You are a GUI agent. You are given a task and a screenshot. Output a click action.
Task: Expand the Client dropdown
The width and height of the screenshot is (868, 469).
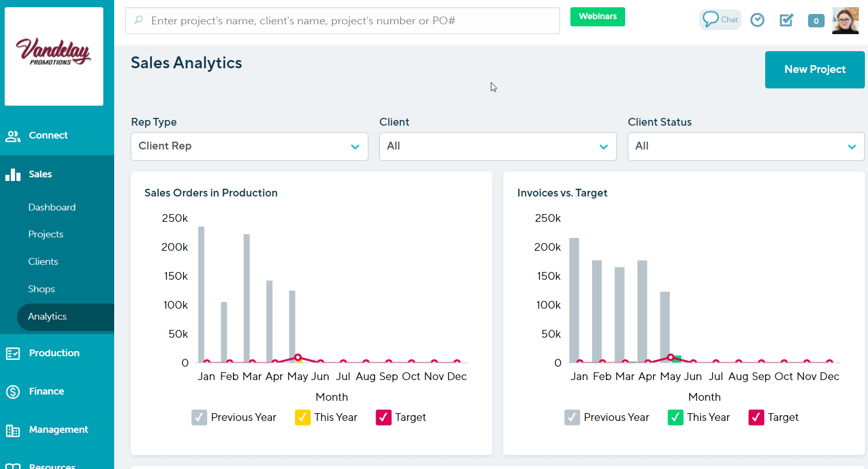[x=498, y=146]
